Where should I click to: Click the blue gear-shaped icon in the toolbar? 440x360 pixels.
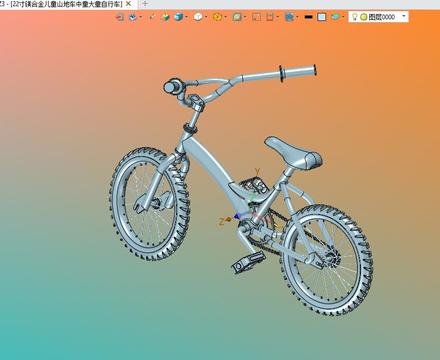tap(289, 17)
